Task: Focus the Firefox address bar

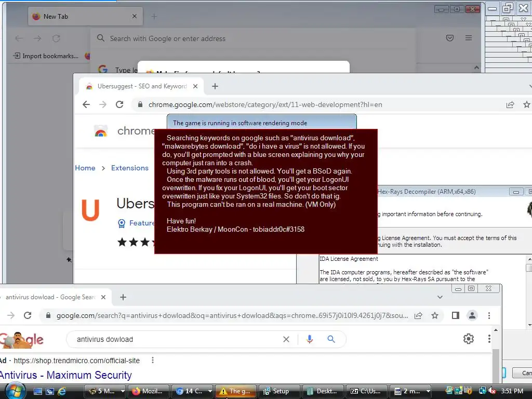Action: tap(253, 38)
